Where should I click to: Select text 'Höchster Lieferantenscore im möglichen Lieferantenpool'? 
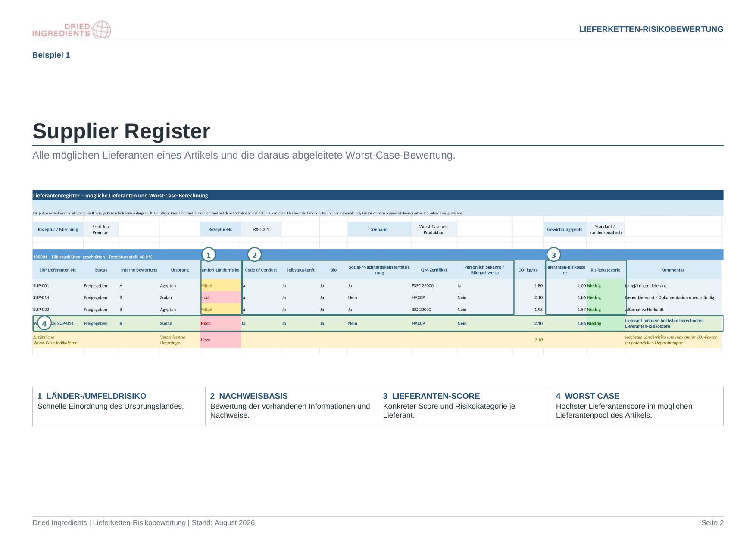pos(624,411)
